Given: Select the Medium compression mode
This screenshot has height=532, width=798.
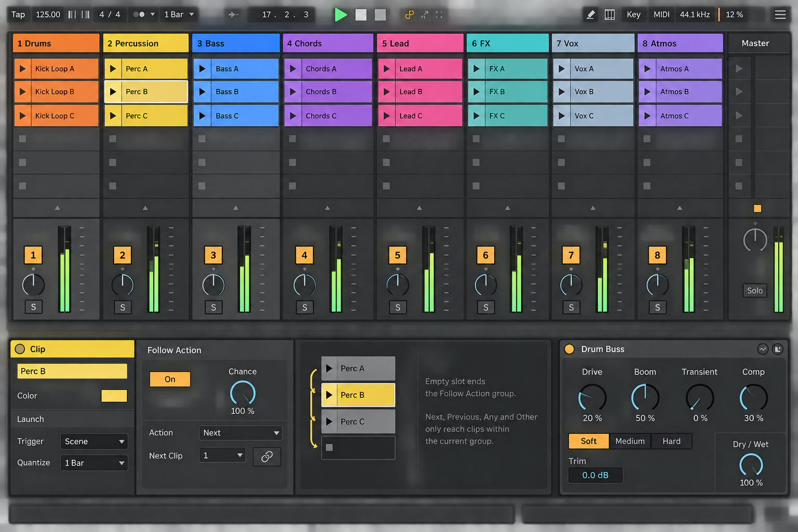Looking at the screenshot, I should 630,441.
